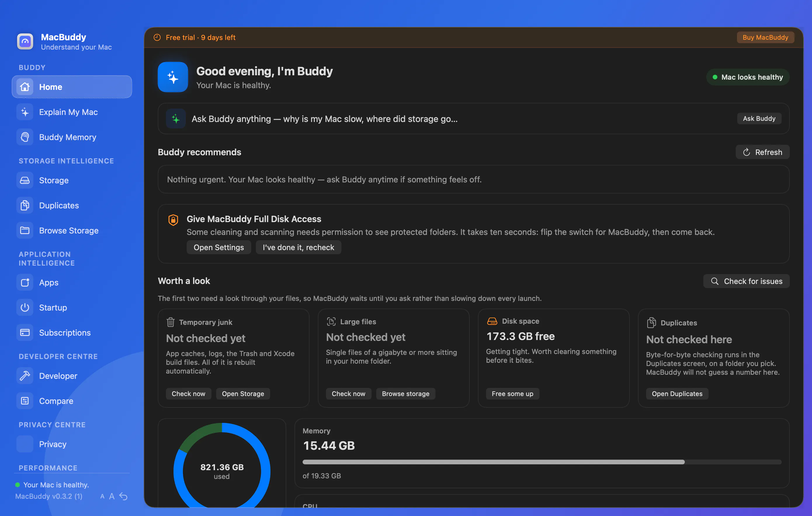Click the green status dot in the sidebar footer
Image resolution: width=812 pixels, height=516 pixels.
[18, 485]
